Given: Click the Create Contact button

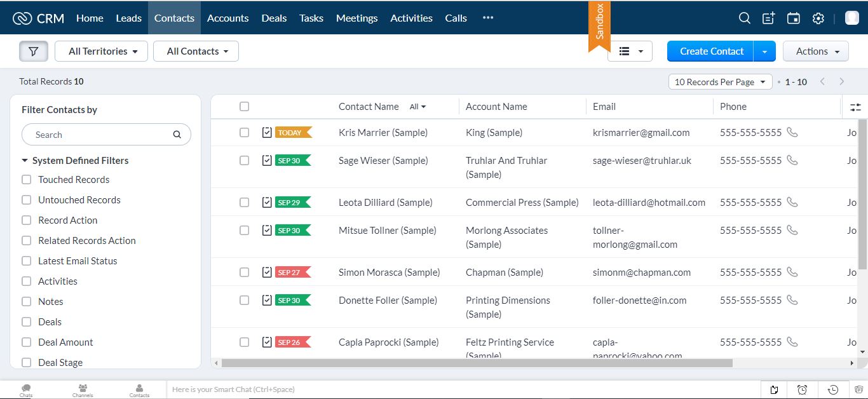Looking at the screenshot, I should point(710,51).
